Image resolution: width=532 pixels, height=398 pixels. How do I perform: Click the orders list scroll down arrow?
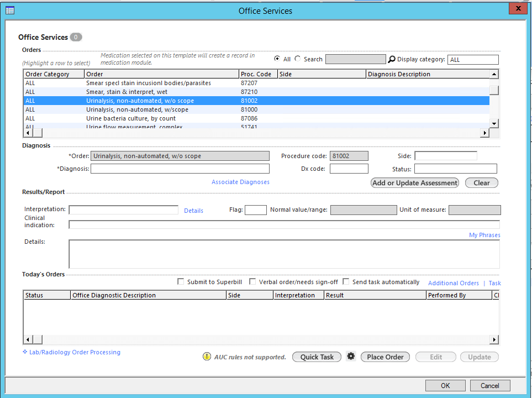coord(494,124)
